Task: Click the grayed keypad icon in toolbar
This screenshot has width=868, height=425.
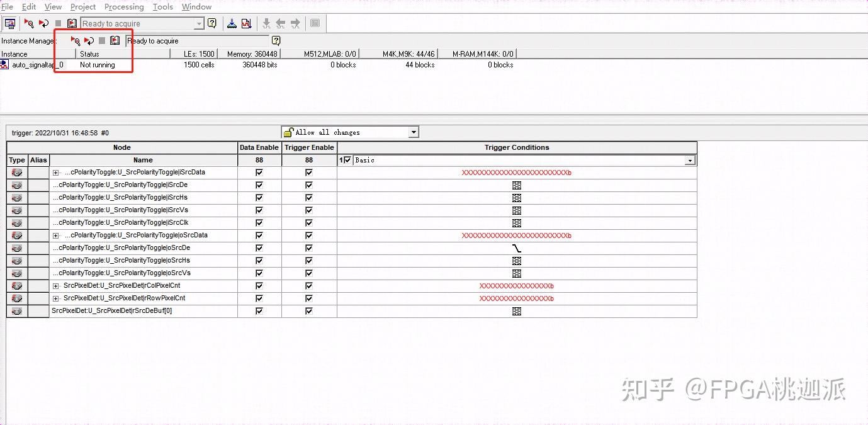Action: point(315,23)
